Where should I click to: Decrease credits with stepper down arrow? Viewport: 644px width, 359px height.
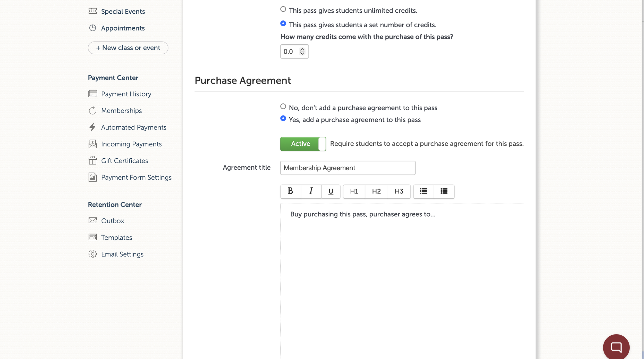[302, 54]
